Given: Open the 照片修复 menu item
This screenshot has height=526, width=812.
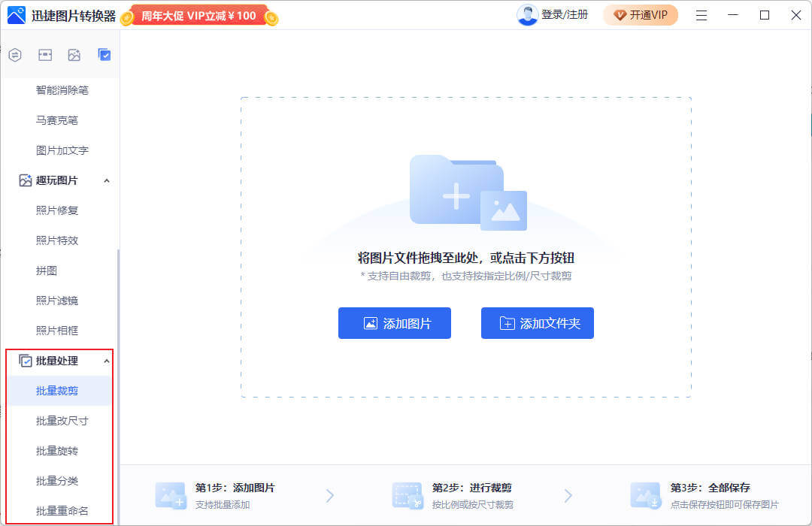Looking at the screenshot, I should point(57,210).
